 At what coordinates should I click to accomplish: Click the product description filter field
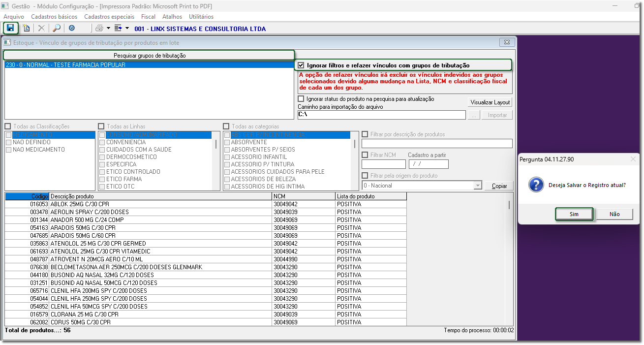(437, 143)
